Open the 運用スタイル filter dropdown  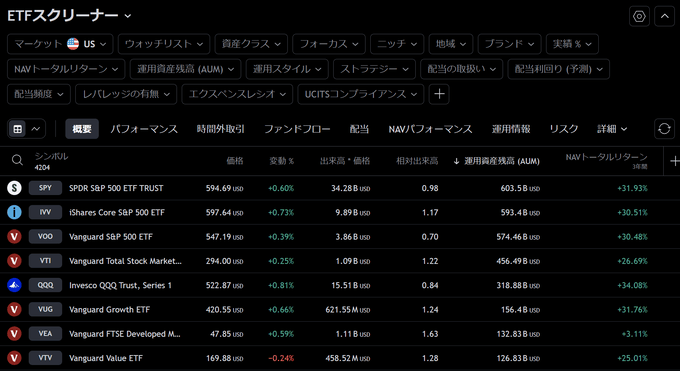click(287, 69)
